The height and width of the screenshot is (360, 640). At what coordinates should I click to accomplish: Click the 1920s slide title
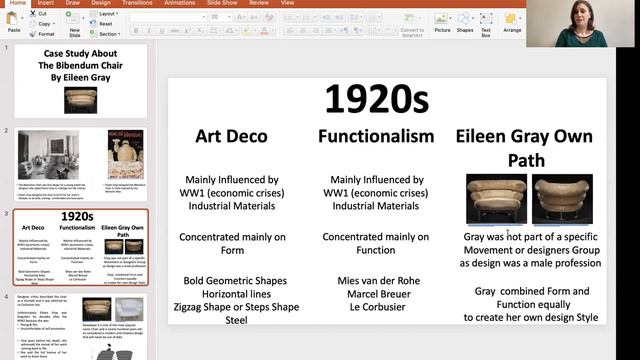377,99
